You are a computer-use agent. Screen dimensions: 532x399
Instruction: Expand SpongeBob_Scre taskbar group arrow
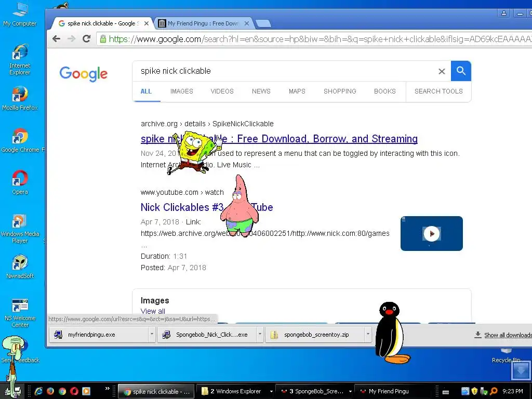(x=350, y=392)
